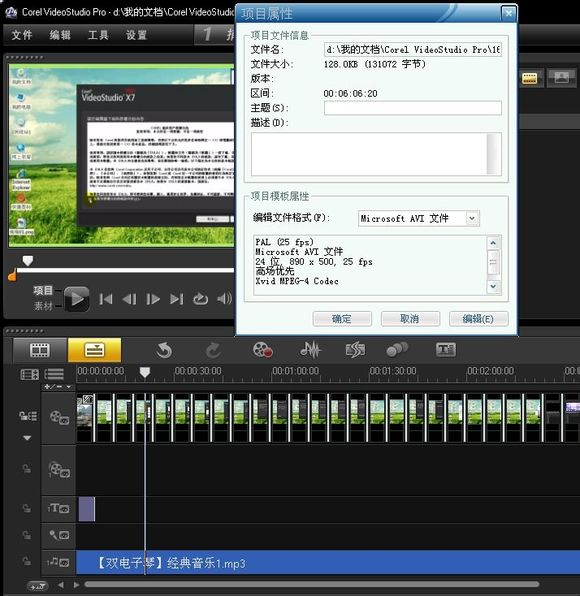
Task: Expand the ripple editing options arrow
Action: [27, 438]
